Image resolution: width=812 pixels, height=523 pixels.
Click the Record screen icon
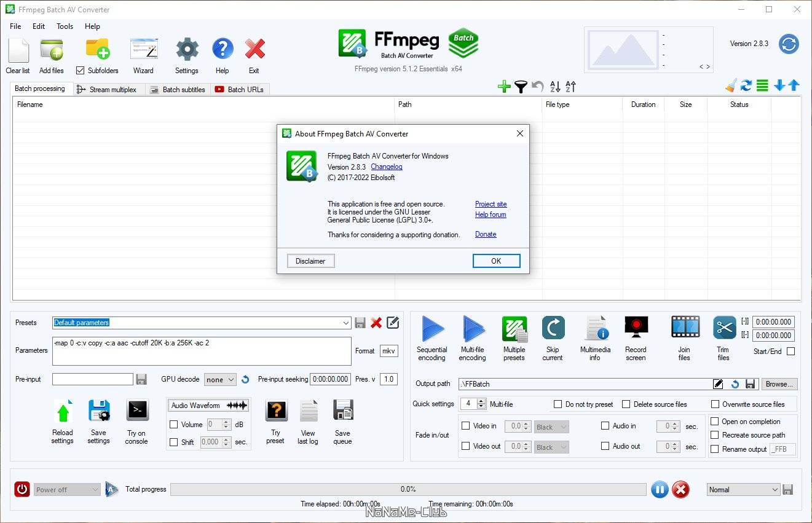[636, 328]
